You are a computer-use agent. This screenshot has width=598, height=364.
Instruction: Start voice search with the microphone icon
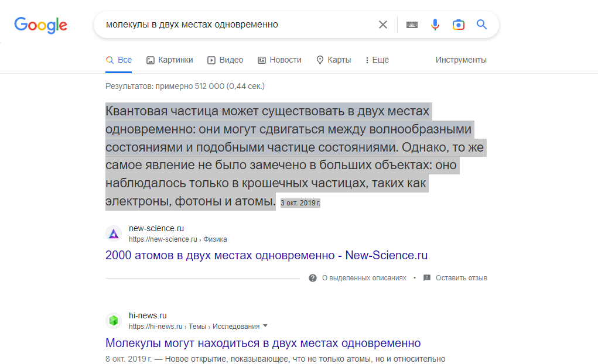(435, 25)
